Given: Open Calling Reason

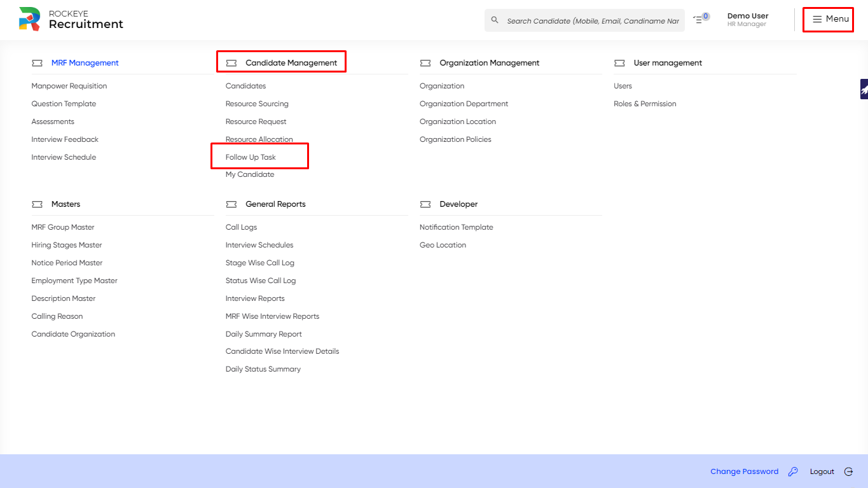Looking at the screenshot, I should click(x=57, y=316).
